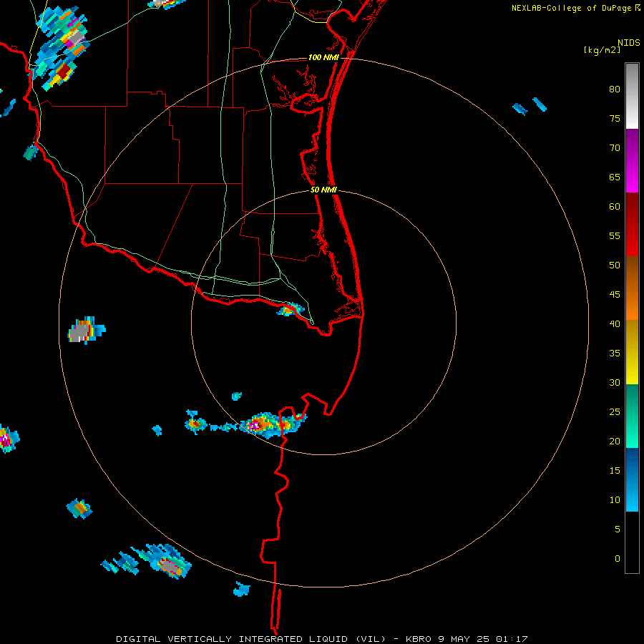Click the twin blue streaks offshore to the northeast
This screenshot has width=644, height=644.
pyautogui.click(x=530, y=106)
